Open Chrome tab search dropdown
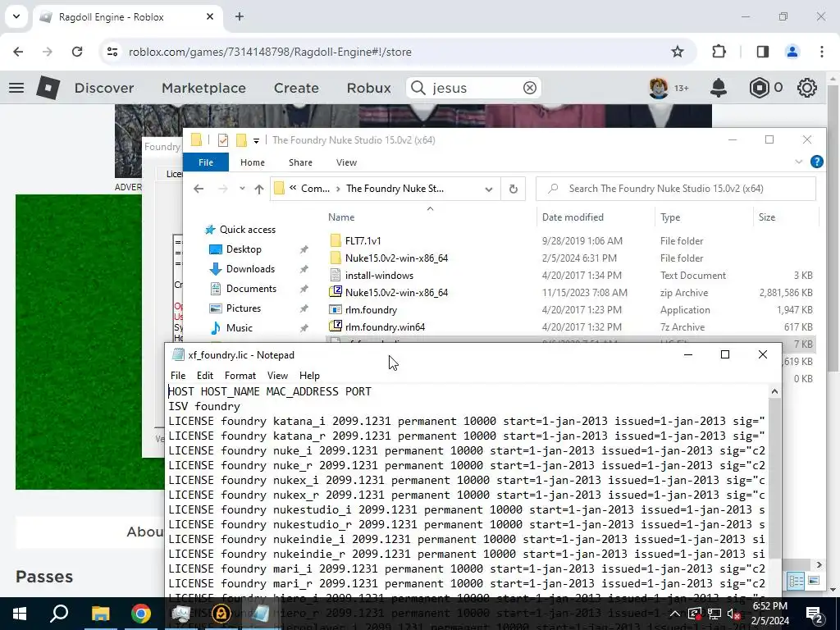The image size is (840, 630). click(x=16, y=16)
